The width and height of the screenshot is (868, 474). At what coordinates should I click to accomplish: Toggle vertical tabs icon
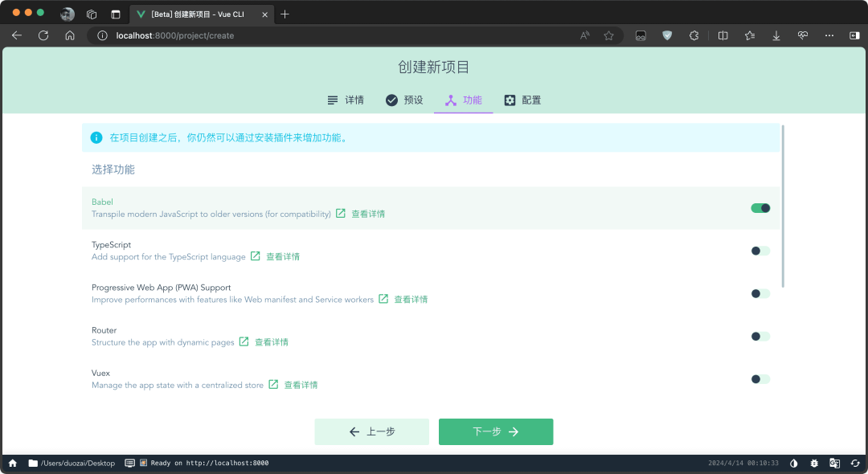pyautogui.click(x=116, y=14)
